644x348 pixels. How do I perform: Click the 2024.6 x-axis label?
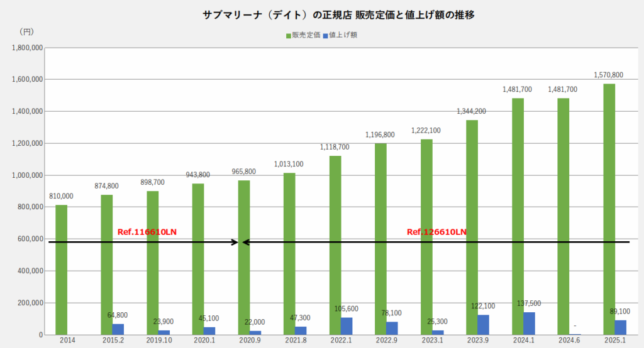569,340
